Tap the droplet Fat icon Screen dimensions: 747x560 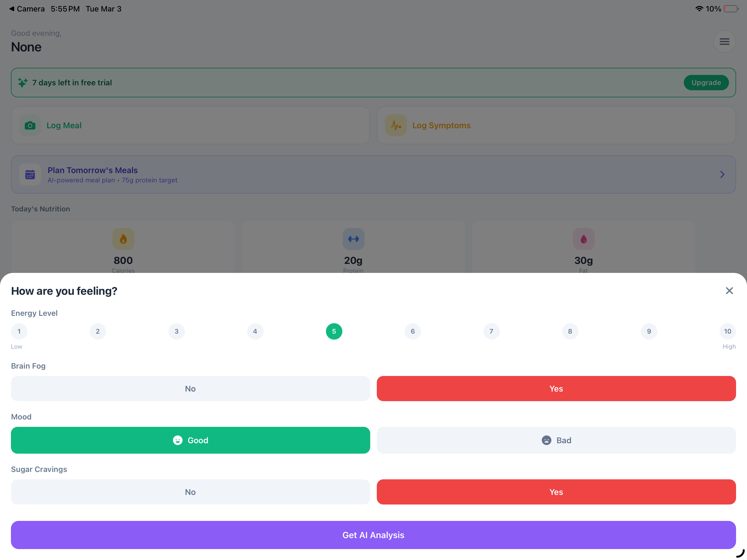click(583, 239)
